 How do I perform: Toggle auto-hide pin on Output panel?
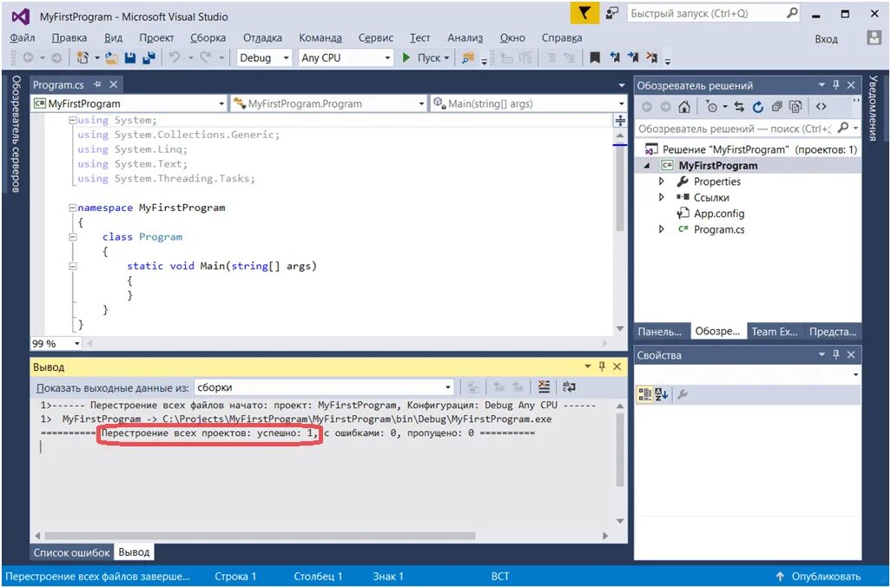point(602,367)
